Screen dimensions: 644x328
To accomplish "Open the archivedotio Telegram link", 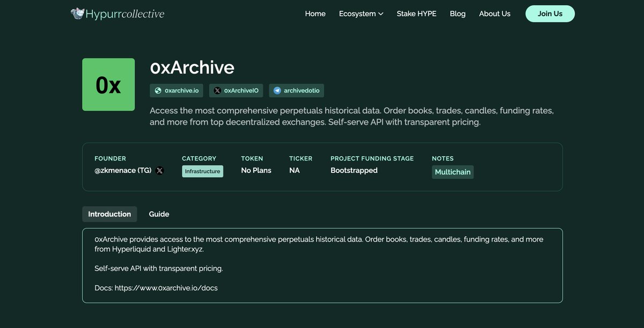I will (296, 91).
